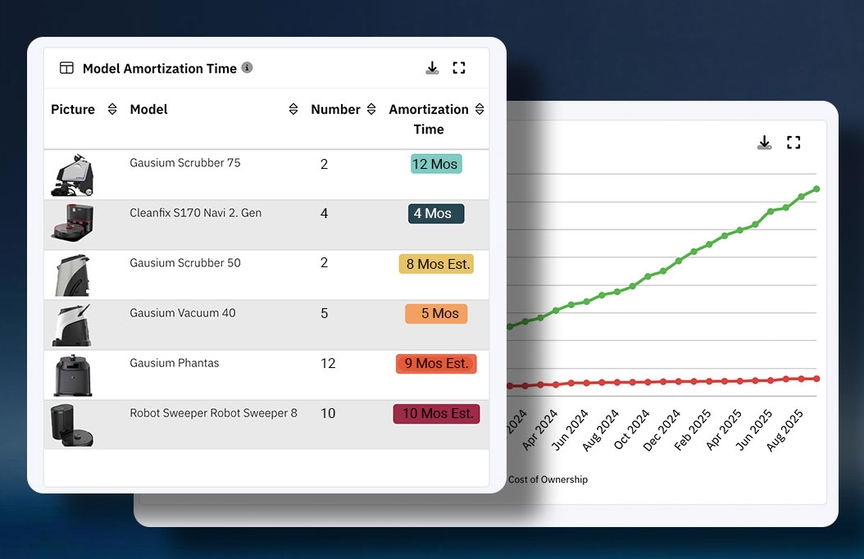Click the 12 Mos teal amortization badge
Image resolution: width=864 pixels, height=559 pixels.
point(435,164)
